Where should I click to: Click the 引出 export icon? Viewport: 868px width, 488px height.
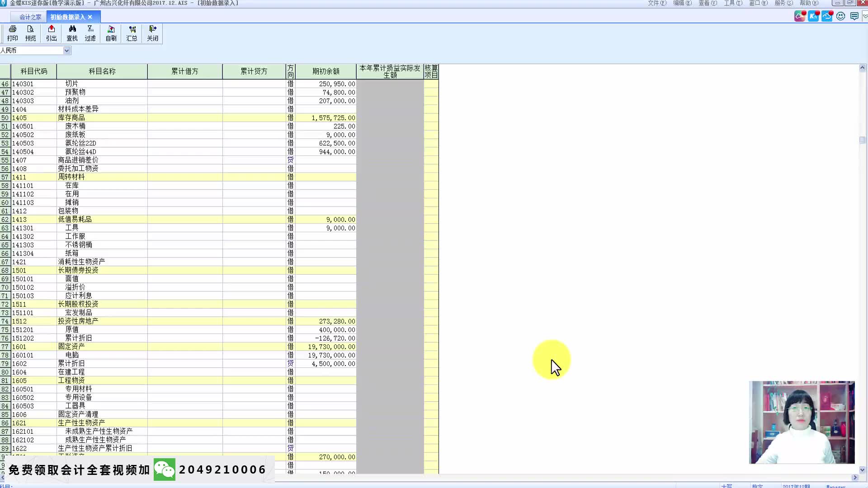pos(52,33)
